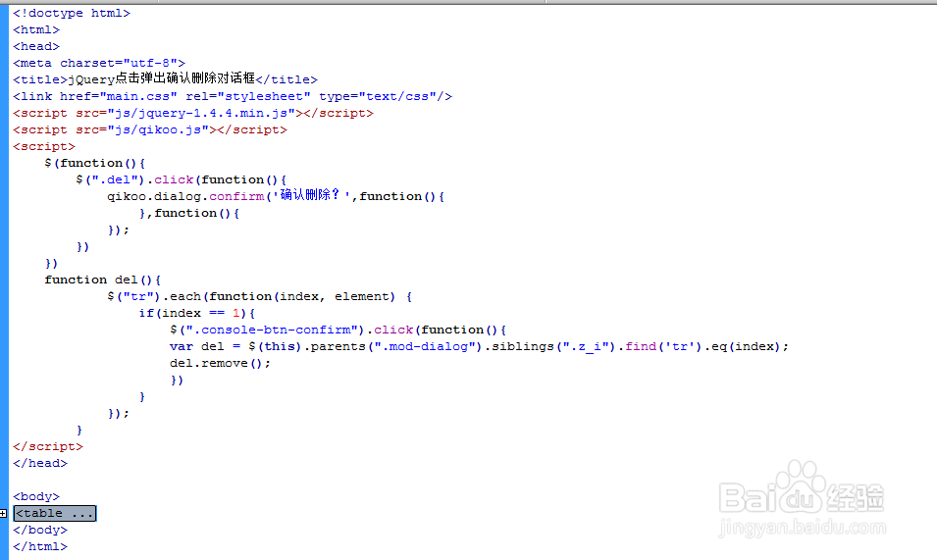This screenshot has width=937, height=560.
Task: Click the $(".del").click(function(){ line
Action: pyautogui.click(x=182, y=179)
